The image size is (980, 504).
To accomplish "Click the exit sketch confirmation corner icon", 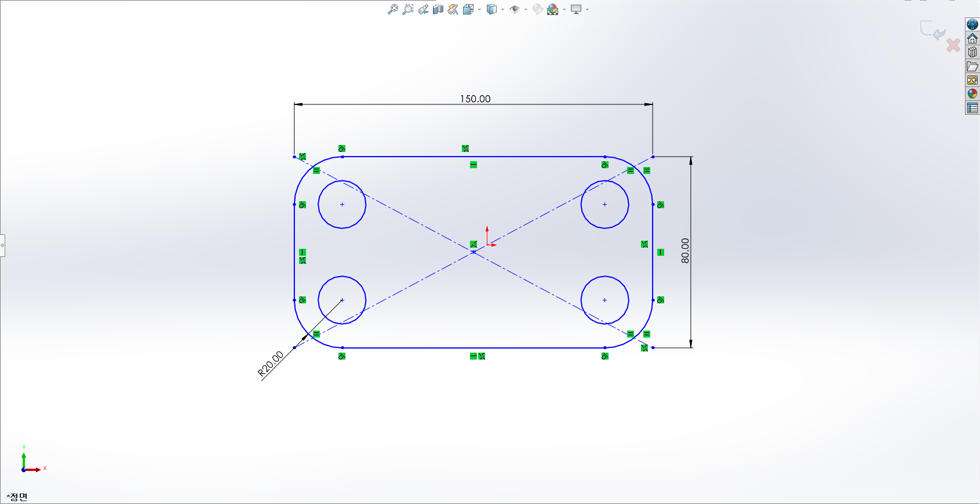I will click(932, 30).
